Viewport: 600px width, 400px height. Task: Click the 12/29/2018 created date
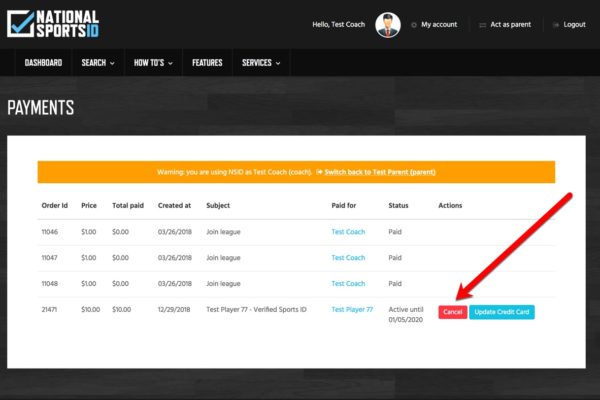[x=174, y=310]
